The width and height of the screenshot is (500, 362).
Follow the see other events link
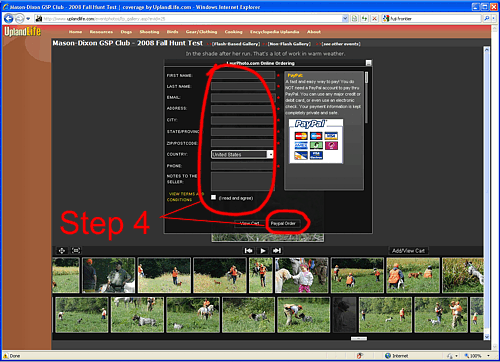[341, 44]
